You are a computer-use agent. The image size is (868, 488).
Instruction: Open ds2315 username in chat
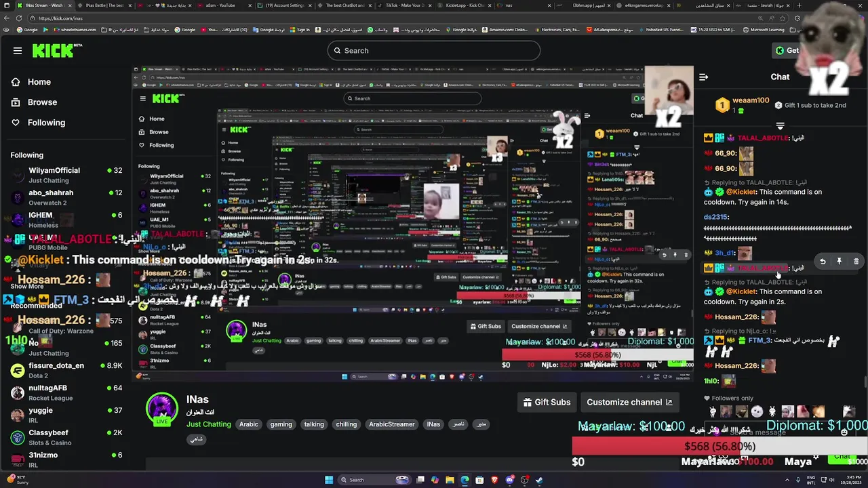click(715, 217)
